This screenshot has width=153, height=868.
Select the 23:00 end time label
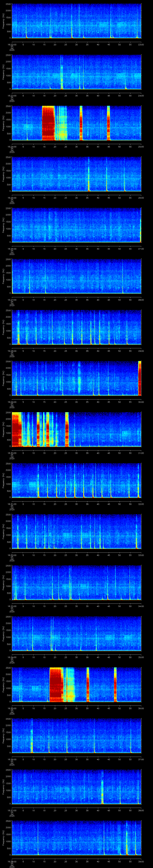point(141,44)
